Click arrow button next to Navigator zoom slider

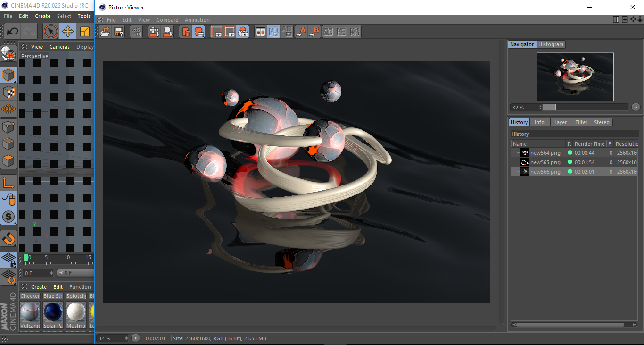pos(636,108)
